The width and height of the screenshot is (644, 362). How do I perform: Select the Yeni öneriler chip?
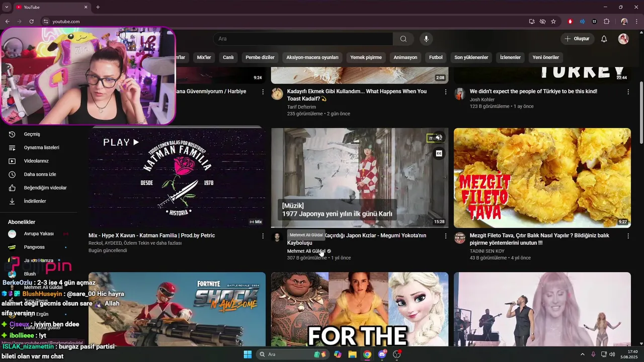point(546,57)
